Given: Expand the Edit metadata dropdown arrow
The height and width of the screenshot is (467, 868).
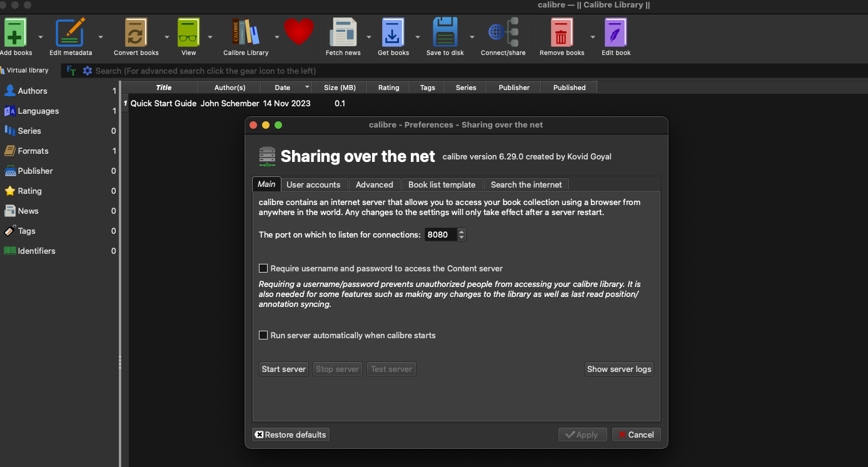Looking at the screenshot, I should point(100,37).
